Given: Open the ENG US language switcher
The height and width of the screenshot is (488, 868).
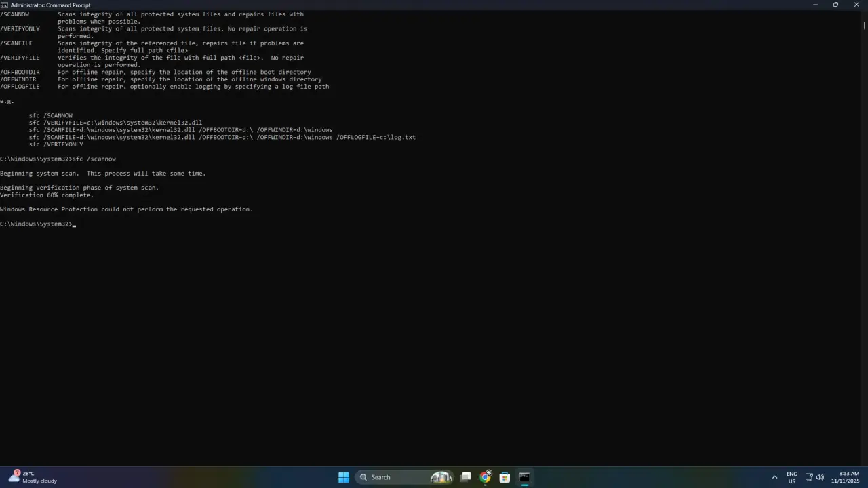Looking at the screenshot, I should [x=792, y=477].
